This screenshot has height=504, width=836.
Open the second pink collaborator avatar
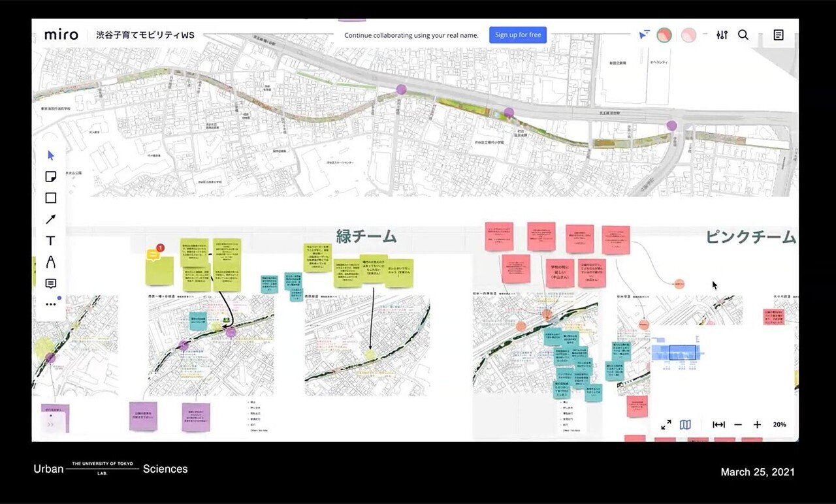click(688, 35)
